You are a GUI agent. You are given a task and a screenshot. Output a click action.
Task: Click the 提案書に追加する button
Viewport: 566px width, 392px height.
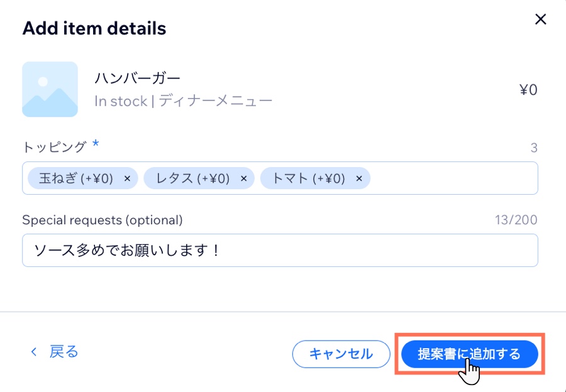click(x=470, y=354)
